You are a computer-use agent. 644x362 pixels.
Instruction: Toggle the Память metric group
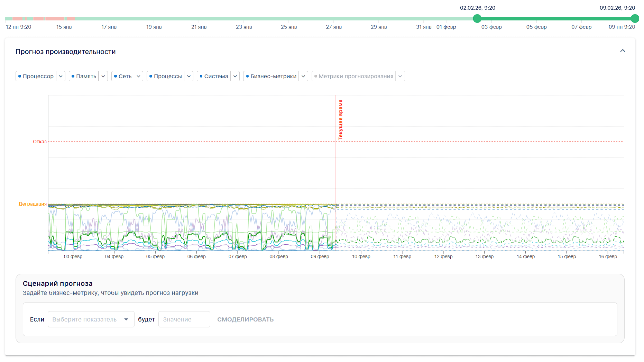click(x=84, y=76)
